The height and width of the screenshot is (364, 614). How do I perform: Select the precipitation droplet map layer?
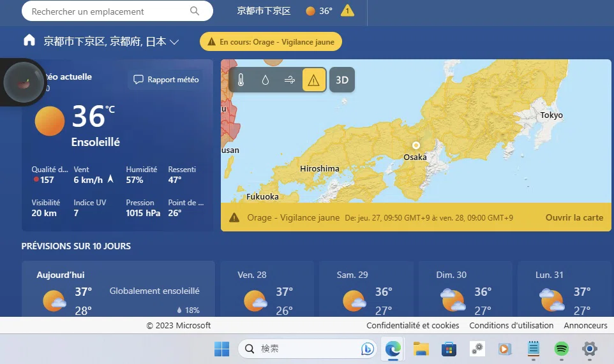[265, 80]
